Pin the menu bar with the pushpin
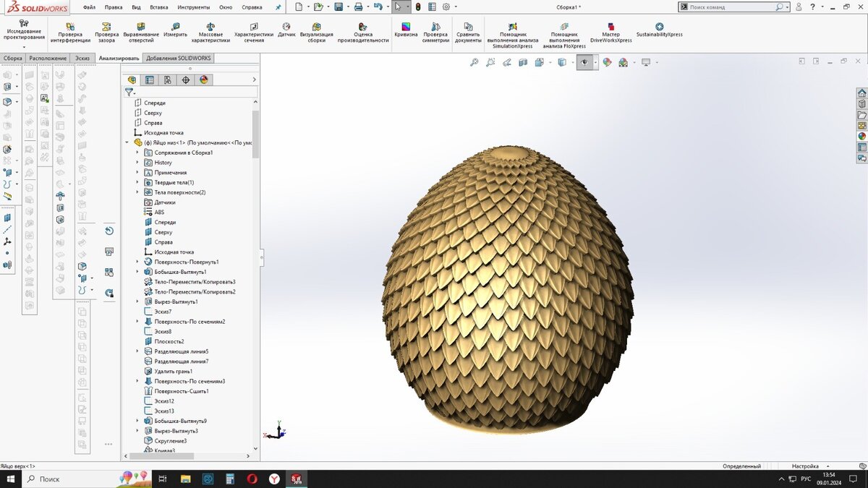This screenshot has width=868, height=488. 278,7
